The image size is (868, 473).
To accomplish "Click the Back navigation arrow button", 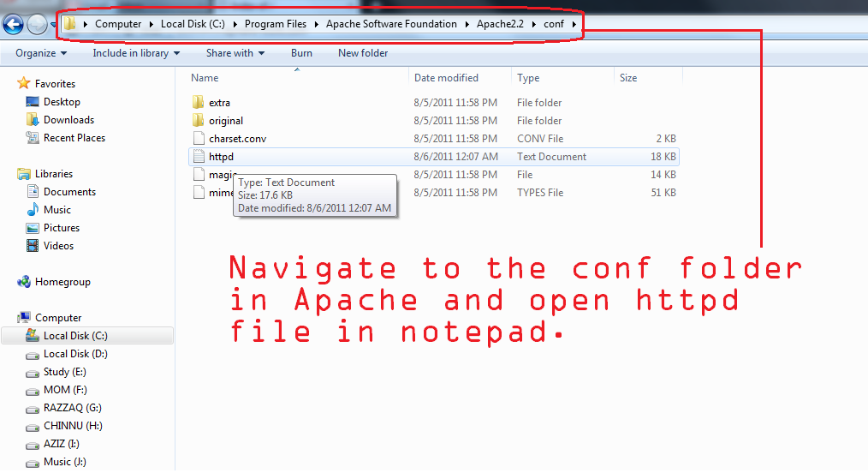I will (14, 24).
